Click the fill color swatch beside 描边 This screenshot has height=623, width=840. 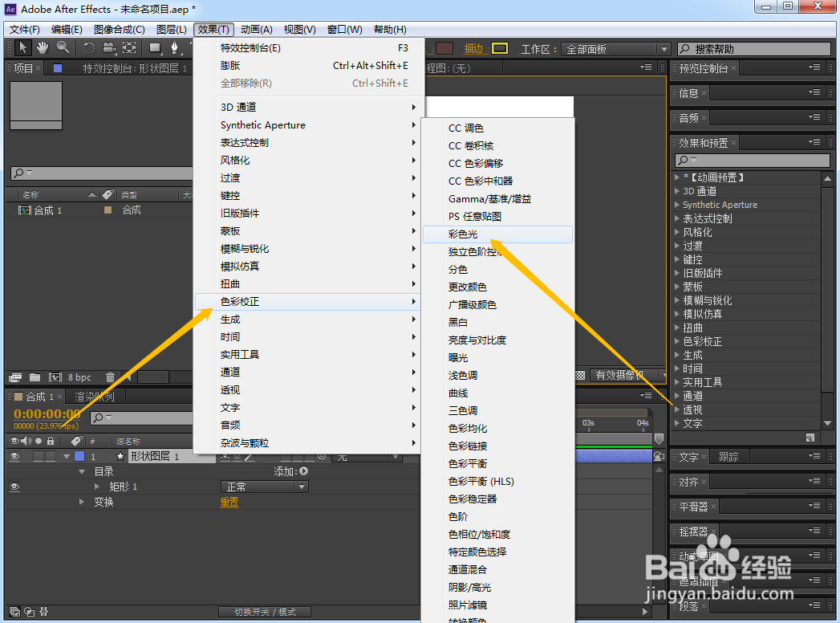[x=444, y=49]
